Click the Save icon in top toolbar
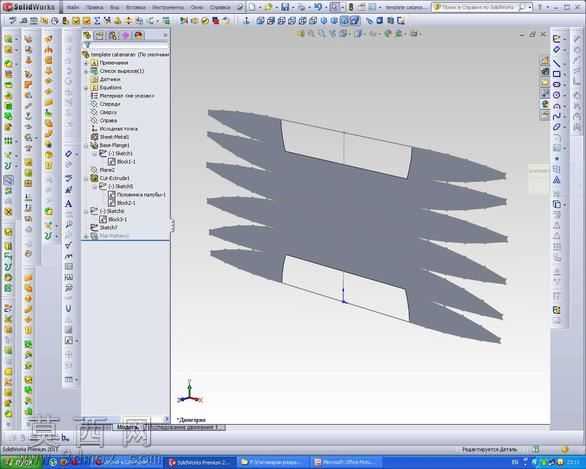The width and height of the screenshot is (586, 469). [x=285, y=7]
